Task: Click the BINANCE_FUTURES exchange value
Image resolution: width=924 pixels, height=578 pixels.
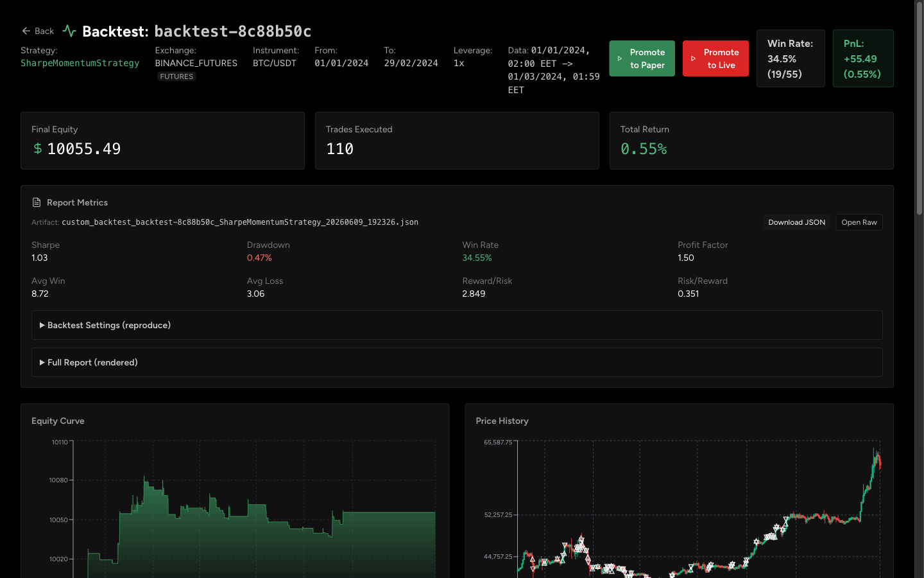Action: coord(196,63)
